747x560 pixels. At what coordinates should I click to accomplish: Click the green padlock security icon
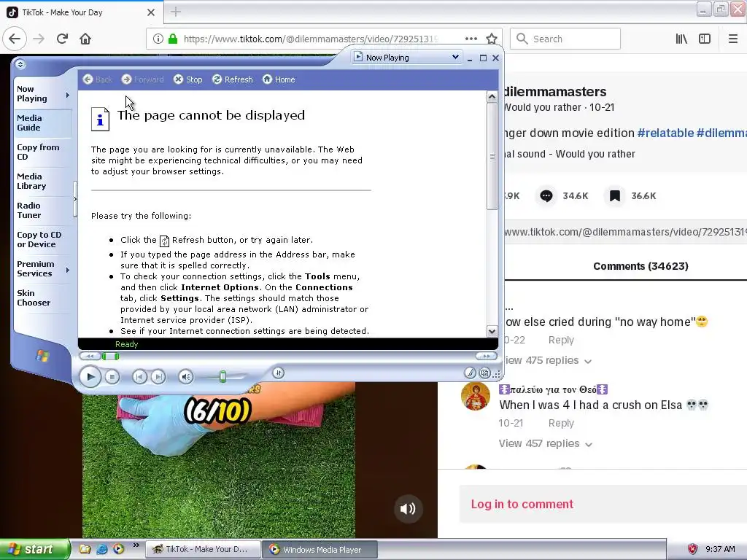173,39
